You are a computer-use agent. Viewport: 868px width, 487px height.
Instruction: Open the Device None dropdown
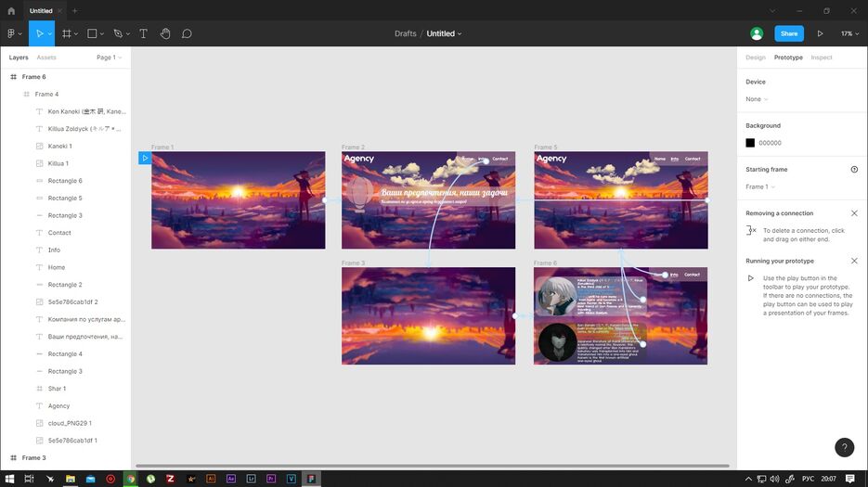tap(757, 99)
